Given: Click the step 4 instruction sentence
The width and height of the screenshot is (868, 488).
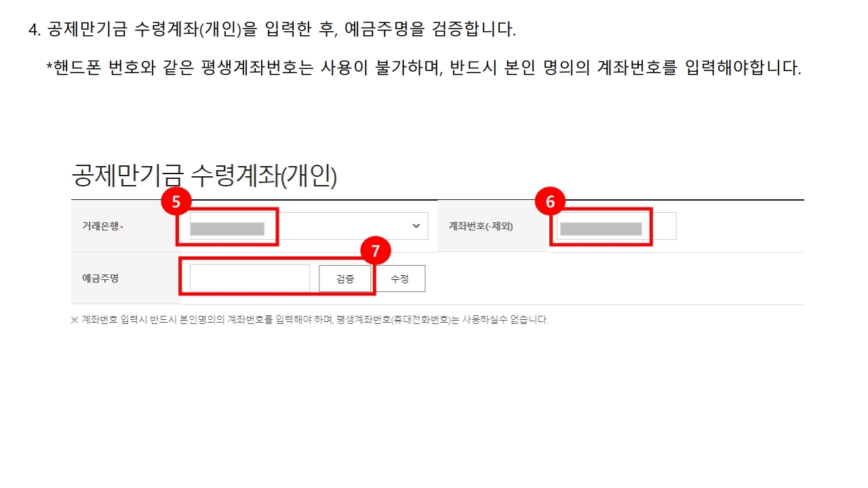Looking at the screenshot, I should tap(273, 29).
